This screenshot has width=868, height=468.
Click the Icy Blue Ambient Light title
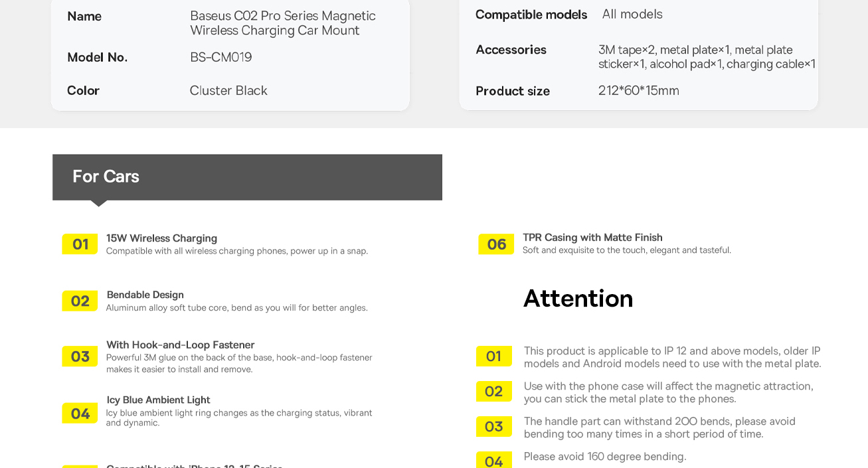point(159,400)
